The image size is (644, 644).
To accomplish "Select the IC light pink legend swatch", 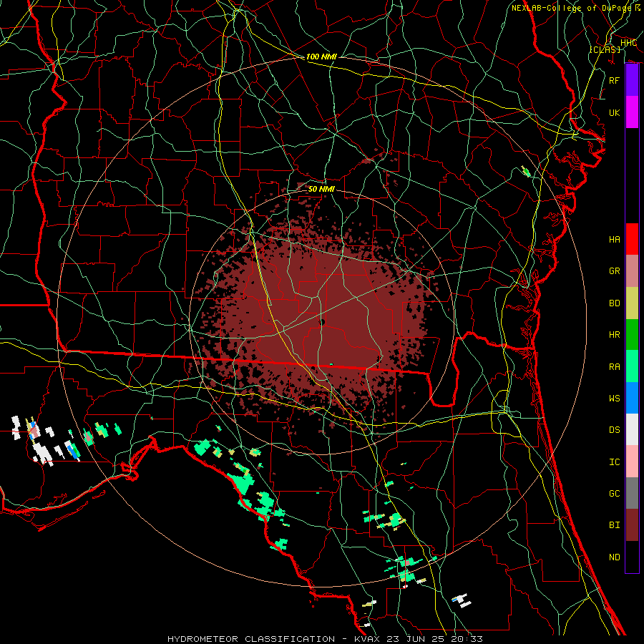I will point(632,462).
